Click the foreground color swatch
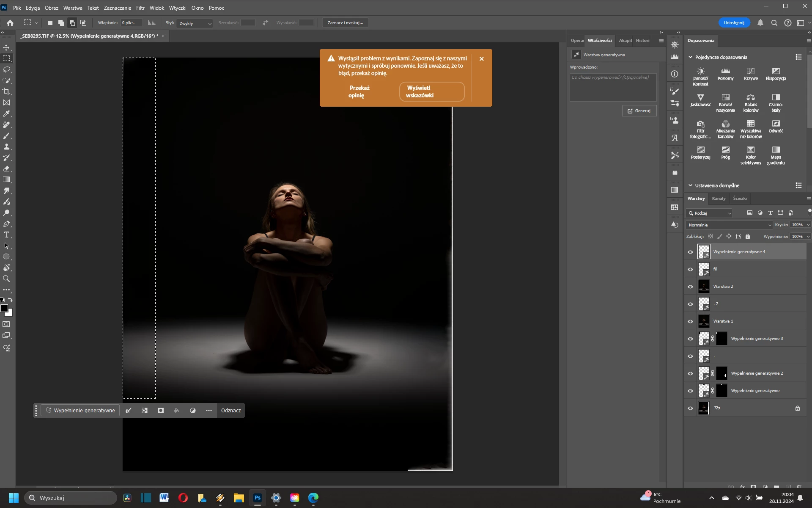This screenshot has width=812, height=508. [x=4, y=308]
